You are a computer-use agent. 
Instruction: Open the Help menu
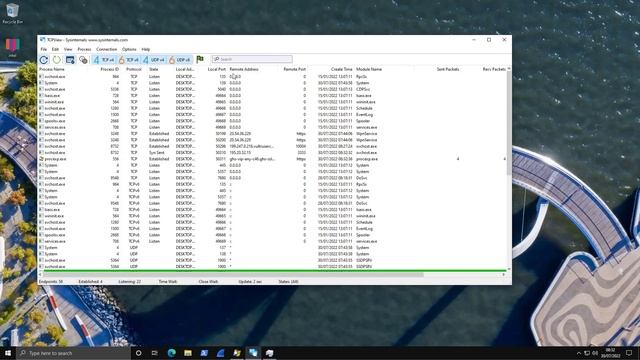[146, 49]
